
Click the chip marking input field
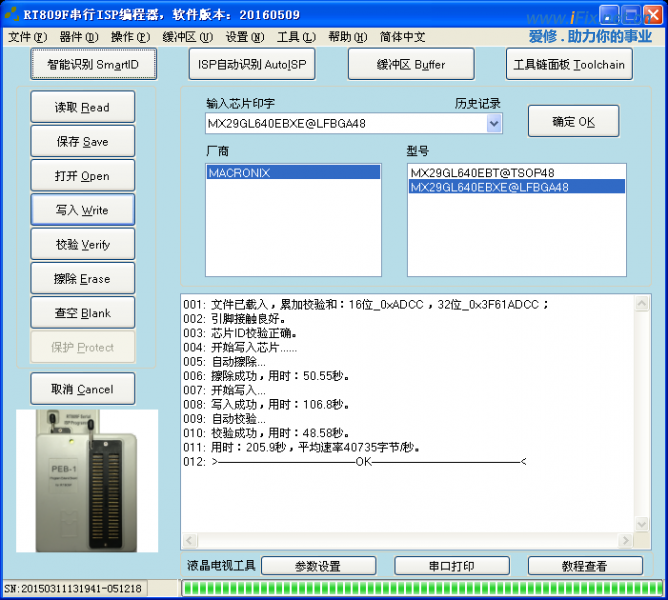(x=344, y=124)
